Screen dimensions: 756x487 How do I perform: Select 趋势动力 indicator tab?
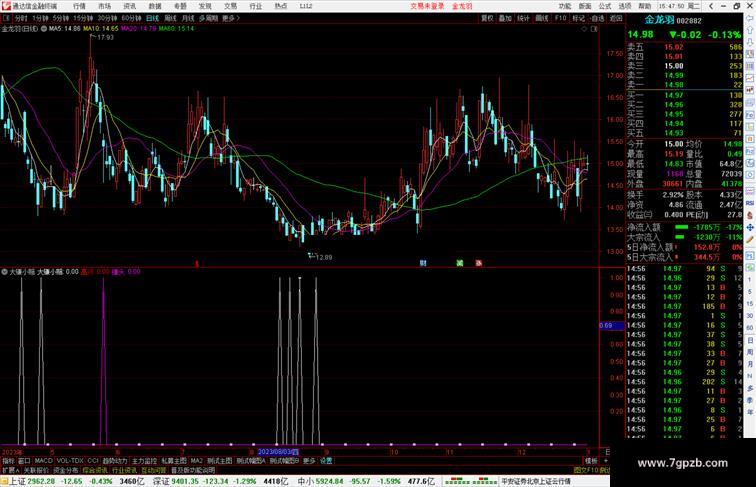click(115, 461)
